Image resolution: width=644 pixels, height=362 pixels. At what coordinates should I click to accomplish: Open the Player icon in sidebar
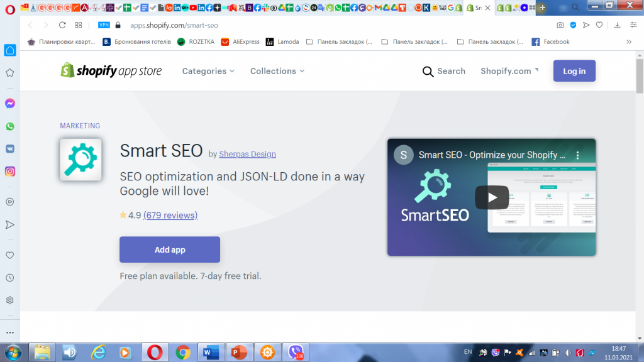coord(10,202)
